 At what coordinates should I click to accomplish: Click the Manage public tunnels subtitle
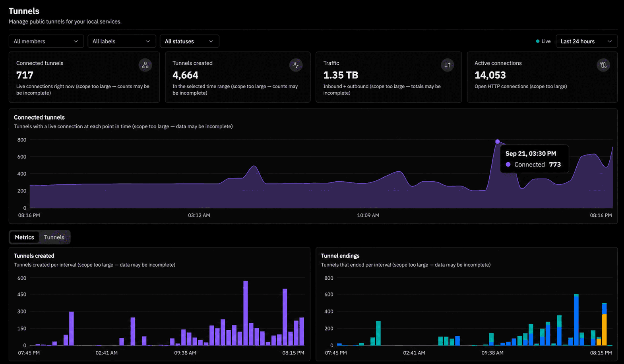[x=65, y=21]
